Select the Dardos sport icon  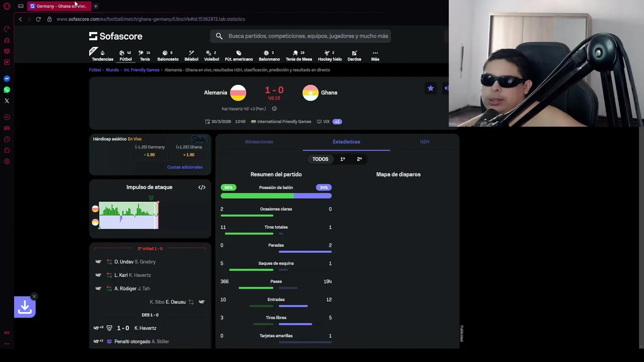[x=354, y=55]
